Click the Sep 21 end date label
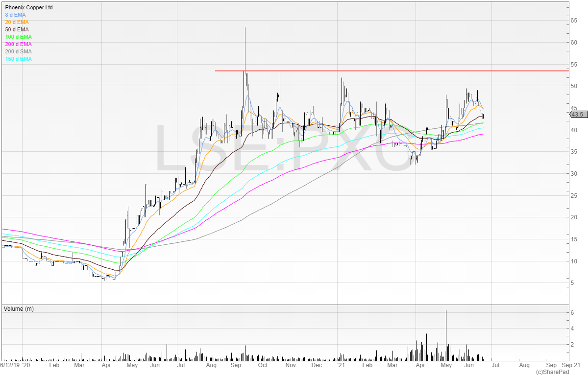This screenshot has width=588, height=376. click(571, 365)
